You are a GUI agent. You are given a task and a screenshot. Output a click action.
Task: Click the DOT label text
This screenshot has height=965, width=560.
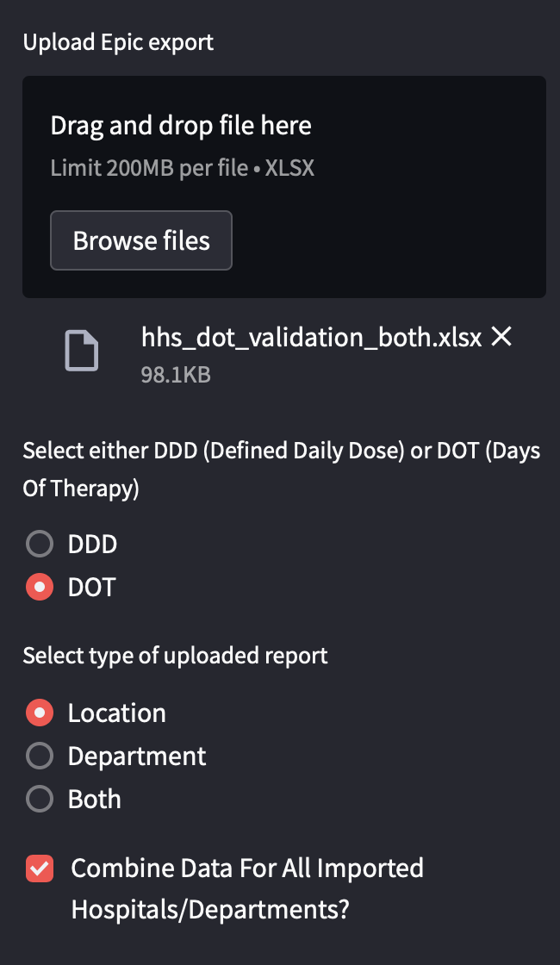pos(90,587)
